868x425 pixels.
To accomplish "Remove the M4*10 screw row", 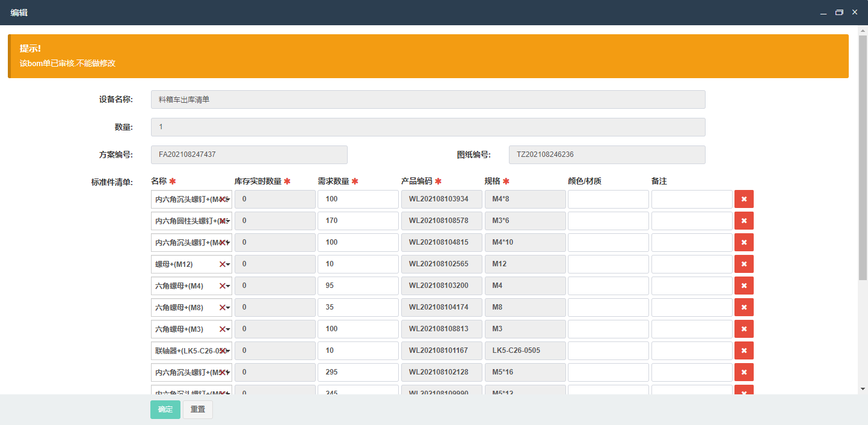I will [743, 242].
